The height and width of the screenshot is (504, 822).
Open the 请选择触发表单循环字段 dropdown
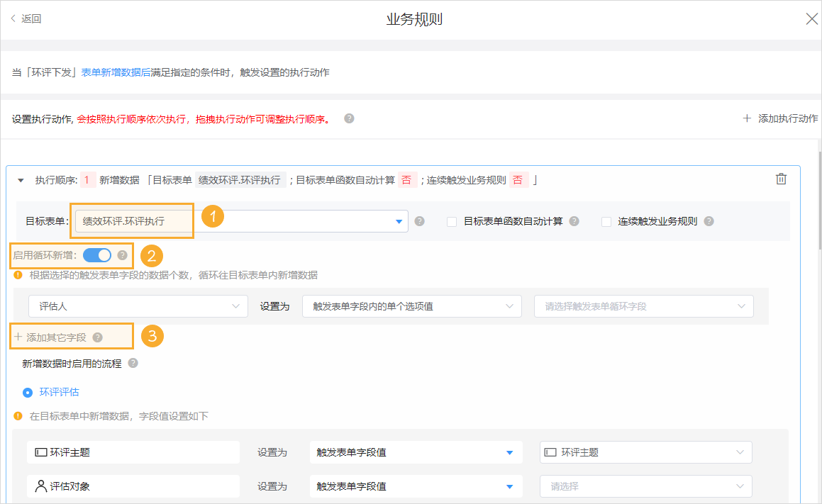pyautogui.click(x=643, y=306)
